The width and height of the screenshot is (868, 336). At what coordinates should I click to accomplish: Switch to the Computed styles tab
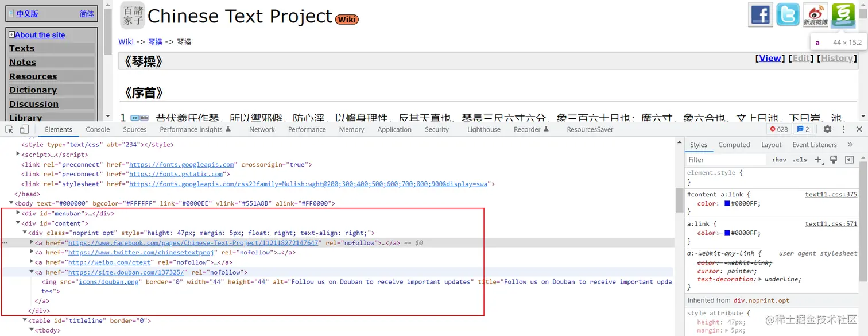(734, 145)
